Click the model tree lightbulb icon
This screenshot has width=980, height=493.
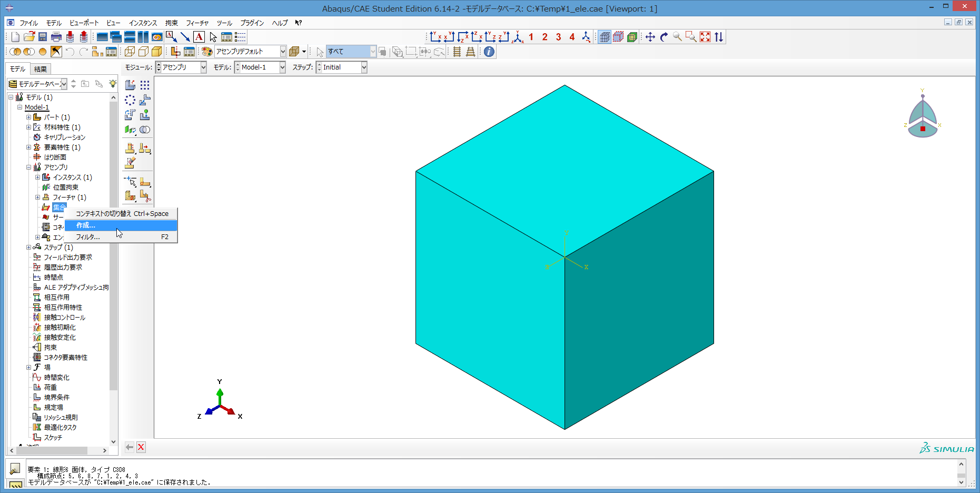pyautogui.click(x=113, y=84)
